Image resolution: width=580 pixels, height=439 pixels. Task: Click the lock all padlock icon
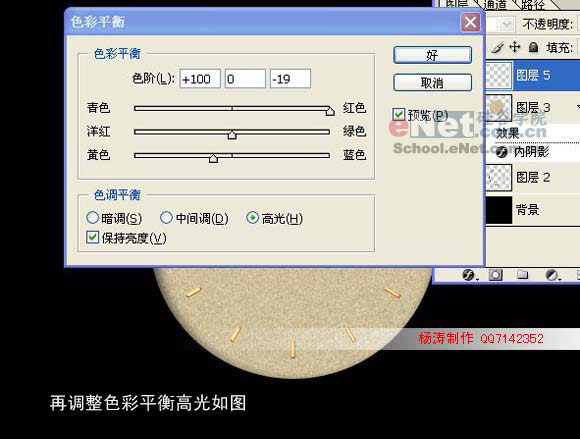[x=533, y=47]
